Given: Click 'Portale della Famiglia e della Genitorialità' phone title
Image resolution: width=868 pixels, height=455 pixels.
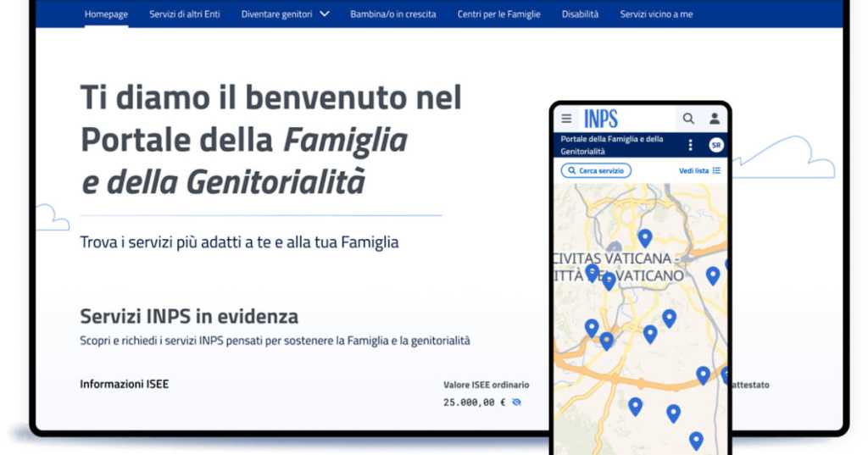Looking at the screenshot, I should pos(612,145).
